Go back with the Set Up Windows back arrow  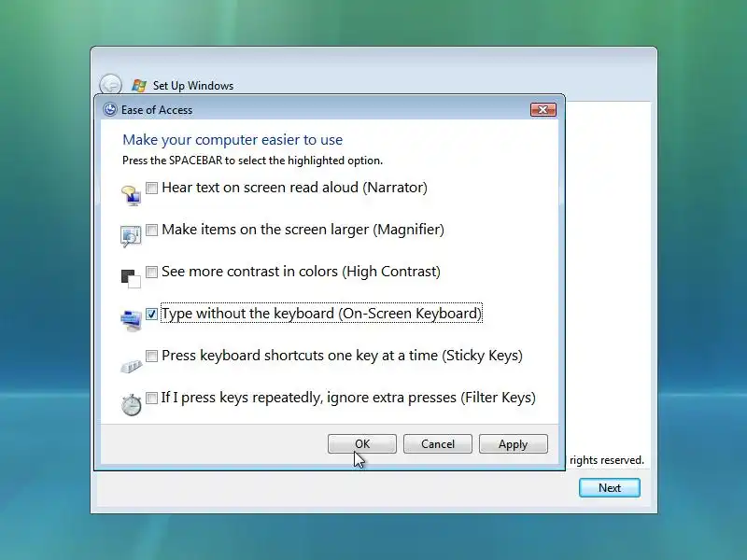pyautogui.click(x=110, y=85)
